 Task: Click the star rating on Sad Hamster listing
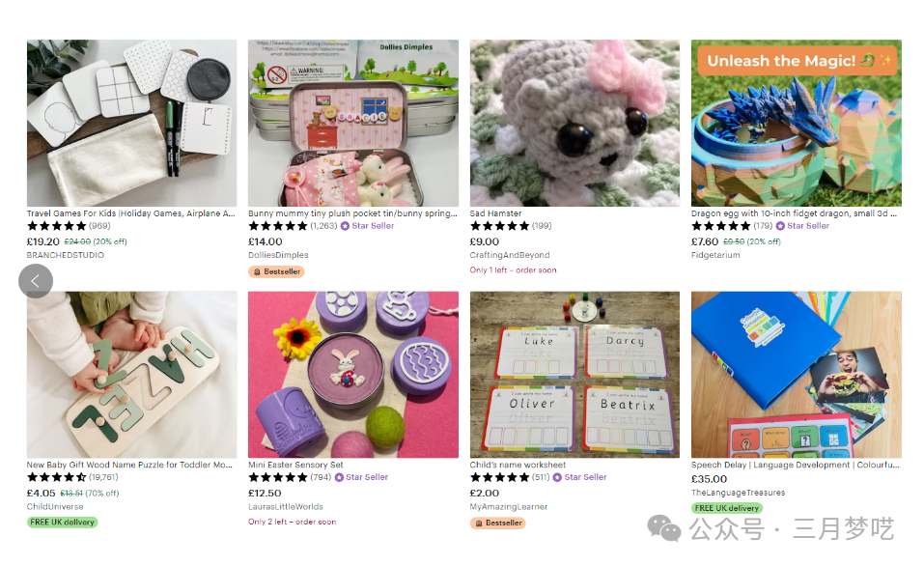500,226
